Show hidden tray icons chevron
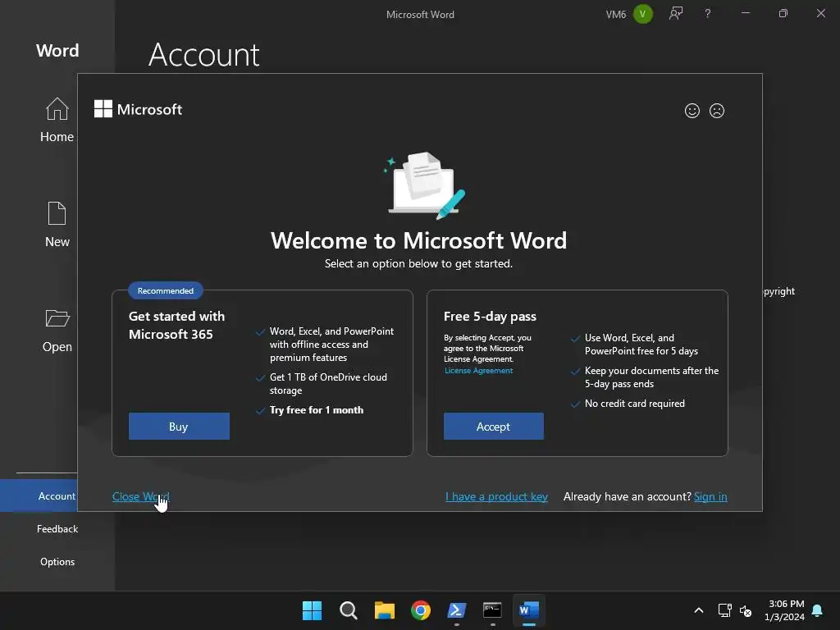The height and width of the screenshot is (630, 840). coord(699,610)
